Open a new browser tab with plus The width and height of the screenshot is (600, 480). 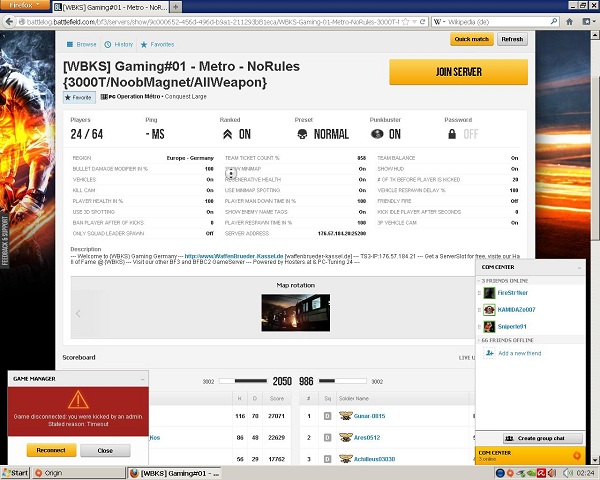pos(176,7)
